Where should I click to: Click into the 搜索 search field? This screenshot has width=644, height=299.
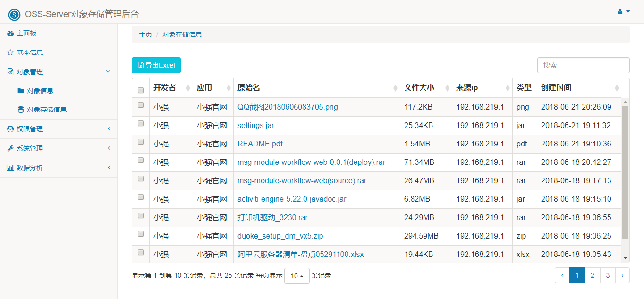[x=583, y=65]
